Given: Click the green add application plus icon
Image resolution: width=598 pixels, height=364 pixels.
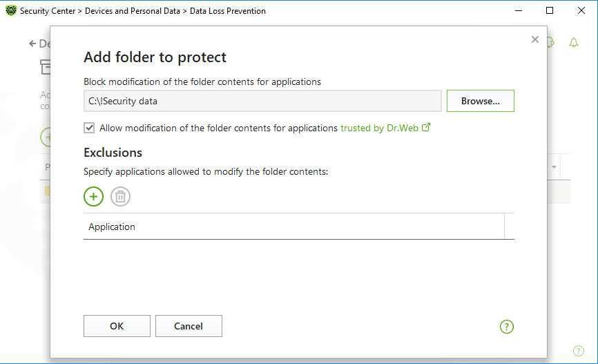Looking at the screenshot, I should 93,196.
